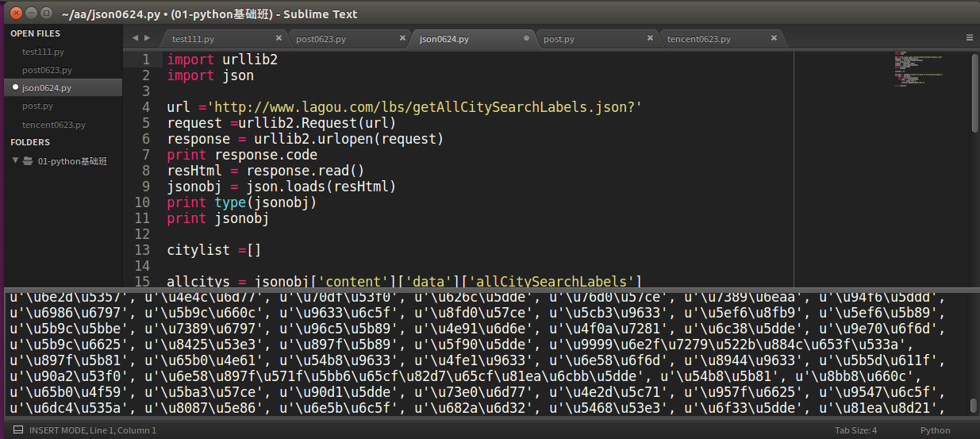Click unsaved dot on json0624.py tab
The width and height of the screenshot is (980, 439).
526,38
